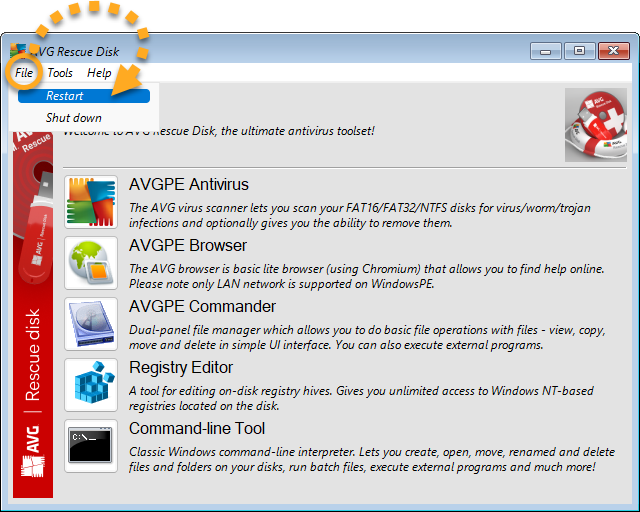Select Shut down in the File menu
Screen dimensions: 640x512
click(x=73, y=118)
